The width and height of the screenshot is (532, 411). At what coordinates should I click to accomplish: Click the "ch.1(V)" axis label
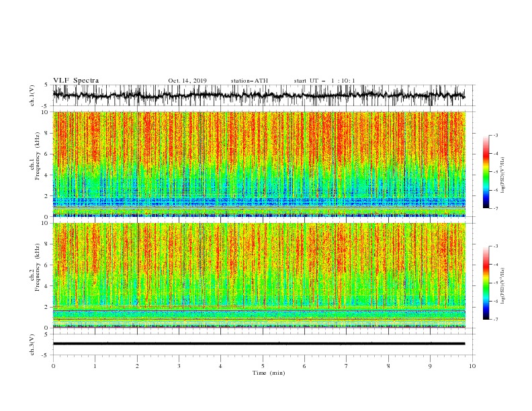pyautogui.click(x=32, y=95)
